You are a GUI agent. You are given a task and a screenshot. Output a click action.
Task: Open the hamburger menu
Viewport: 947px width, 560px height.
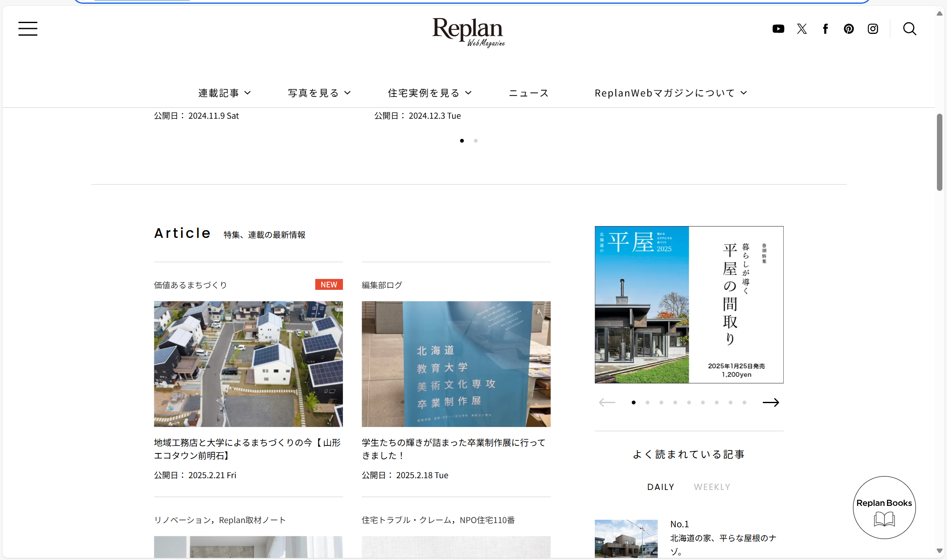[x=28, y=29]
